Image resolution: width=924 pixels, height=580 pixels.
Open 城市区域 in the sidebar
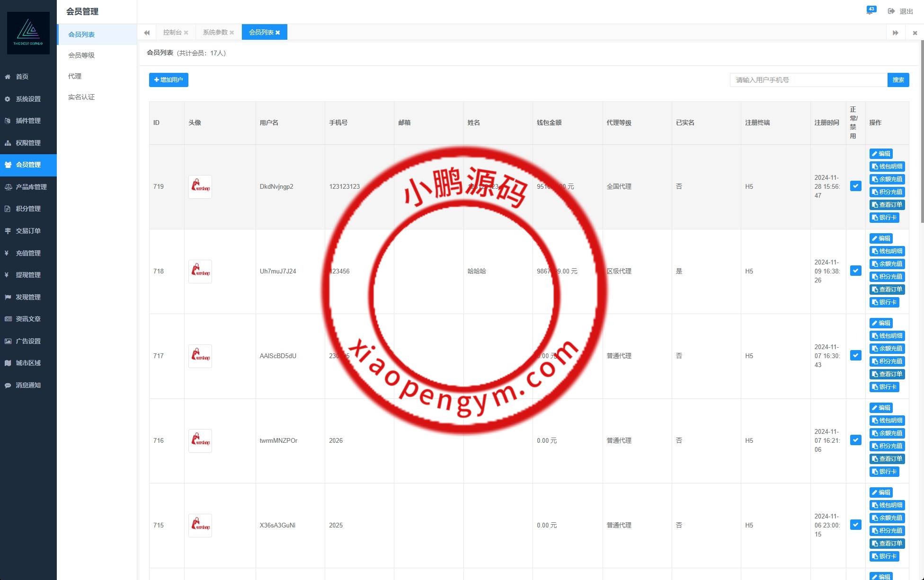tap(28, 363)
